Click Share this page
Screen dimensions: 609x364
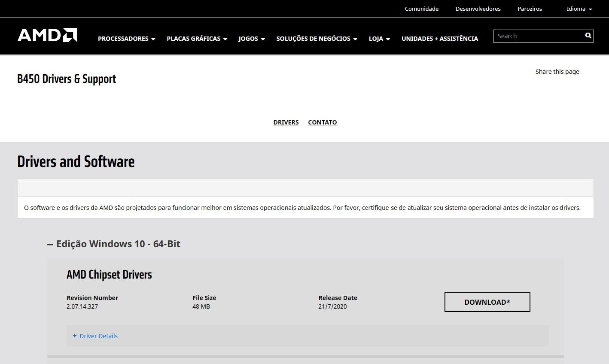point(557,72)
